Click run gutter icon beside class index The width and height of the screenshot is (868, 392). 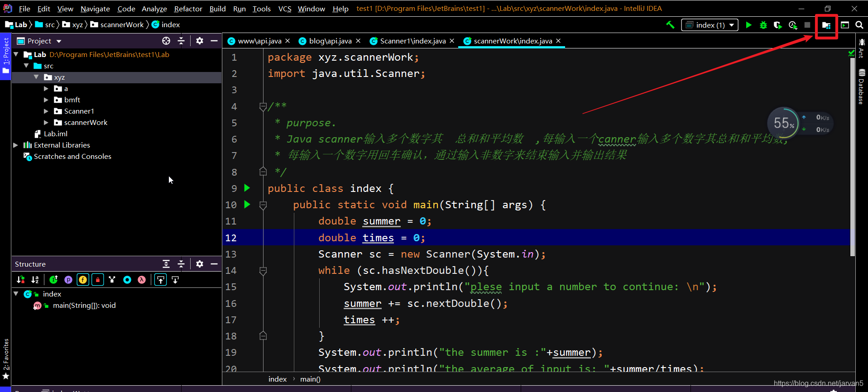click(247, 188)
